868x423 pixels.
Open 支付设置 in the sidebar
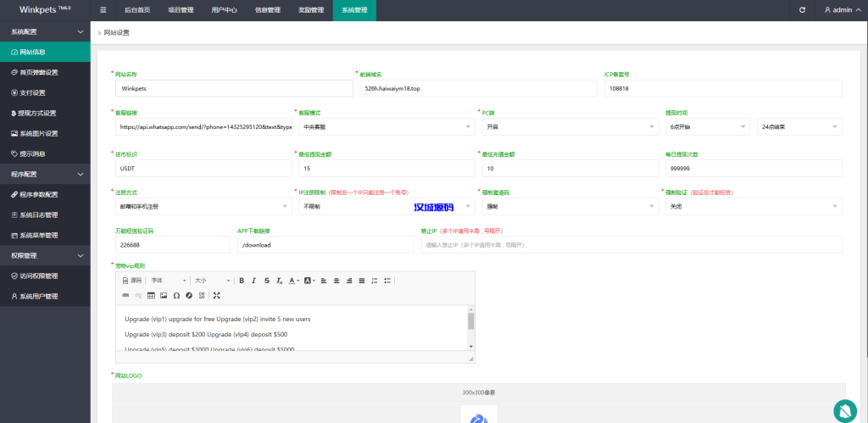pyautogui.click(x=33, y=92)
